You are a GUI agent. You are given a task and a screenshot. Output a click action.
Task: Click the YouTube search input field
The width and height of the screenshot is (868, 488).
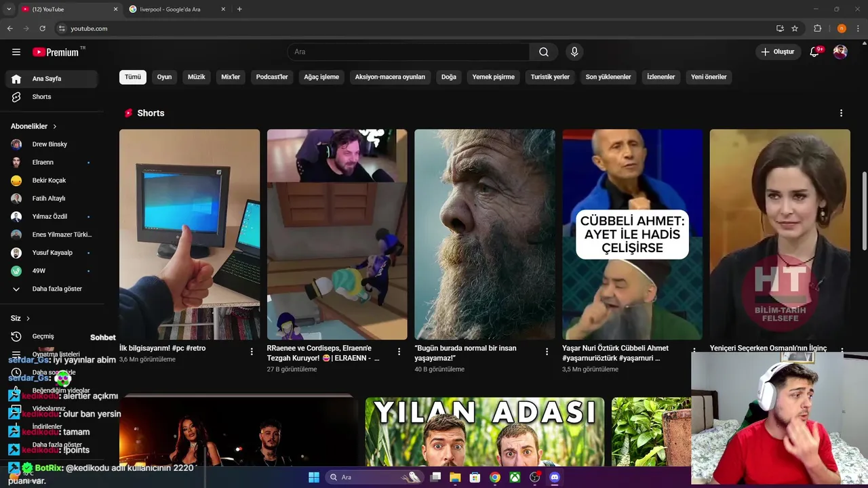[x=408, y=52]
